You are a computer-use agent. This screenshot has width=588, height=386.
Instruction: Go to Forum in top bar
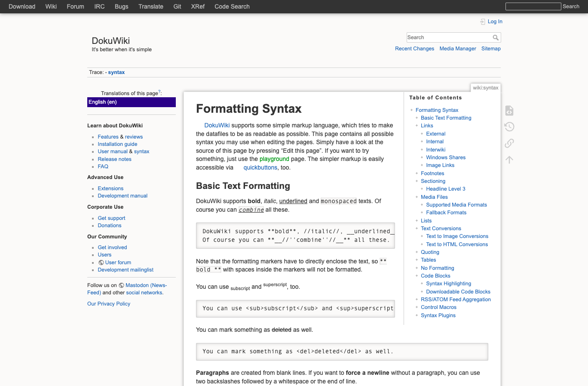point(76,6)
